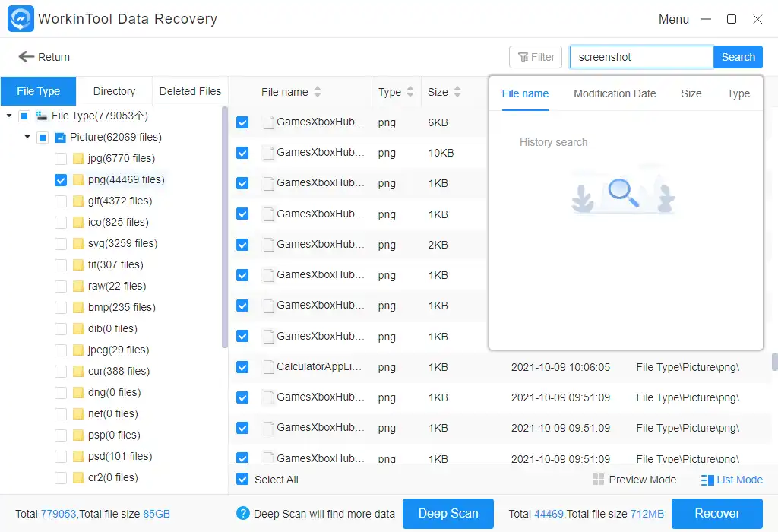Viewport: 778px width, 532px height.
Task: Click the Return back arrow icon
Action: 26,56
